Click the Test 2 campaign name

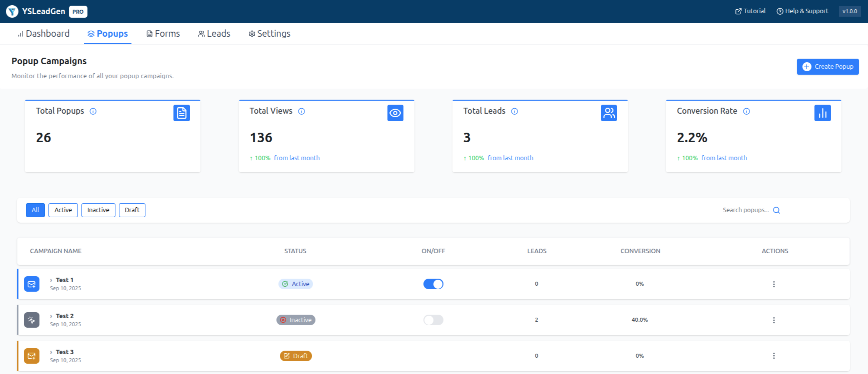[x=65, y=316]
